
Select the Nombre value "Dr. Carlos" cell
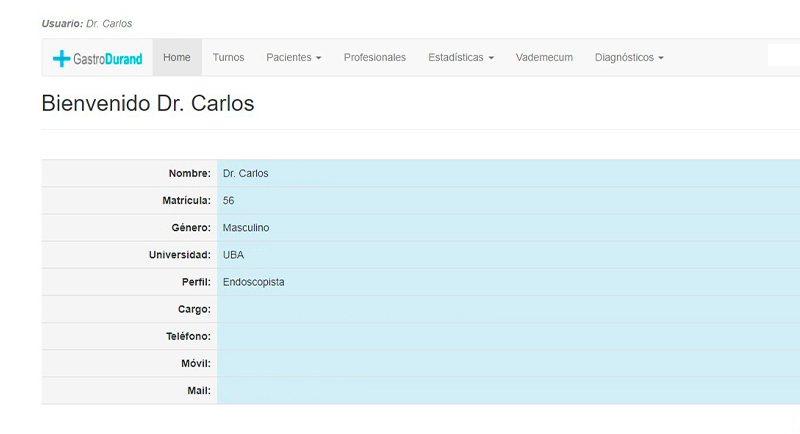coord(246,174)
